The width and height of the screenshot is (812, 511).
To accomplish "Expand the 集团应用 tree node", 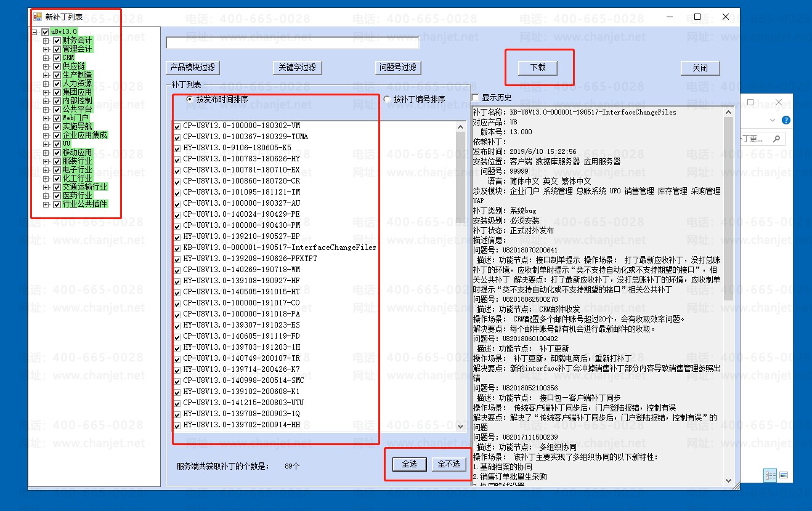I will 46,92.
